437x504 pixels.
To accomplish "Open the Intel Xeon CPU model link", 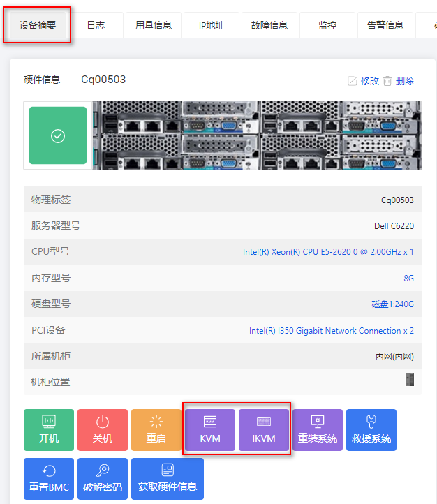I will click(328, 252).
